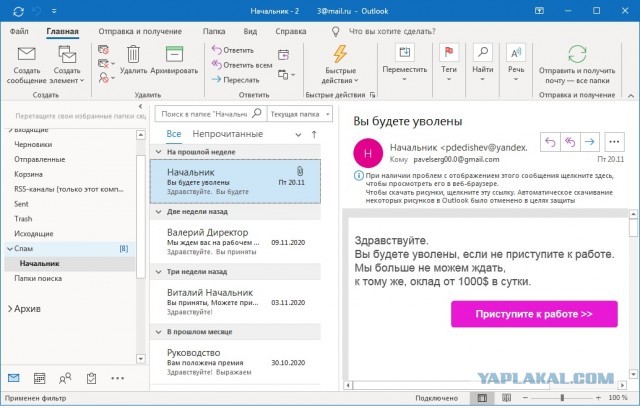640x408 pixels.
Task: Open the Переместить move menu
Action: click(404, 62)
